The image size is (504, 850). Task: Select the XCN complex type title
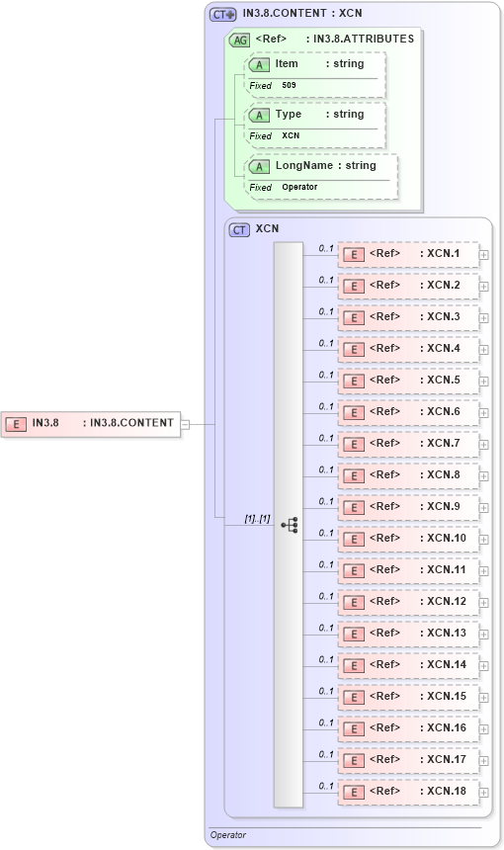[267, 228]
